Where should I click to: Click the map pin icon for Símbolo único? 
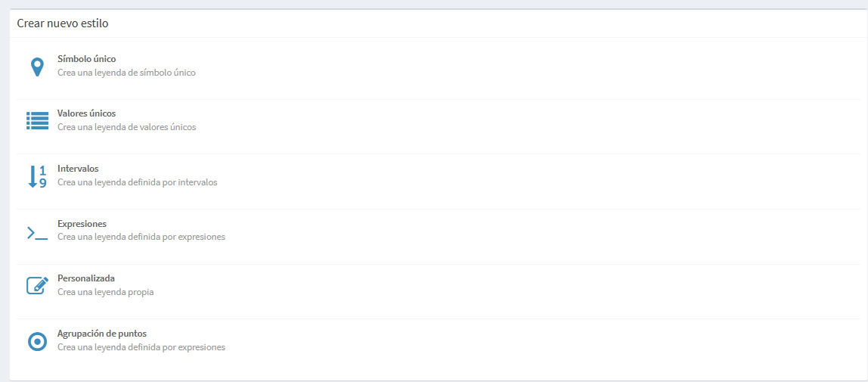[x=37, y=67]
